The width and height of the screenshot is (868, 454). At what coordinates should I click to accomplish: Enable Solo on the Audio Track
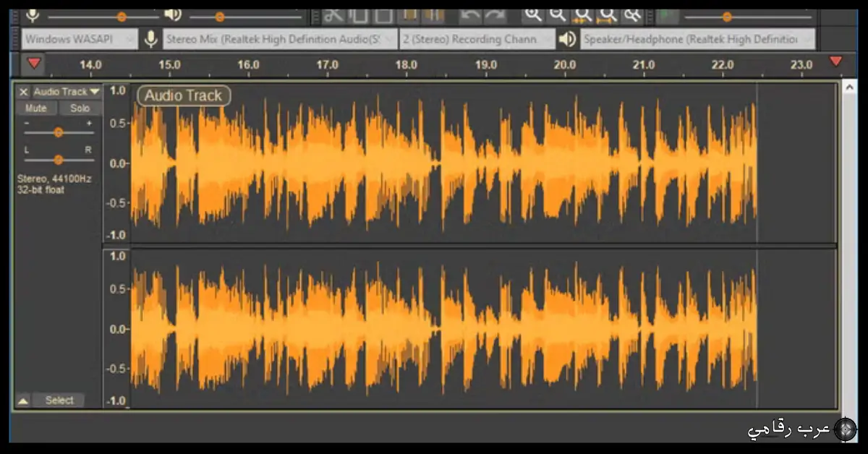click(x=80, y=108)
